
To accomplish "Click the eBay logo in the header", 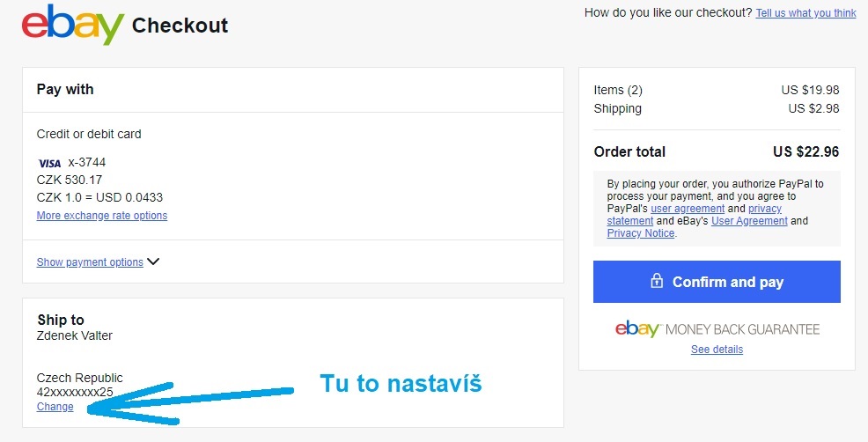I will tap(73, 25).
